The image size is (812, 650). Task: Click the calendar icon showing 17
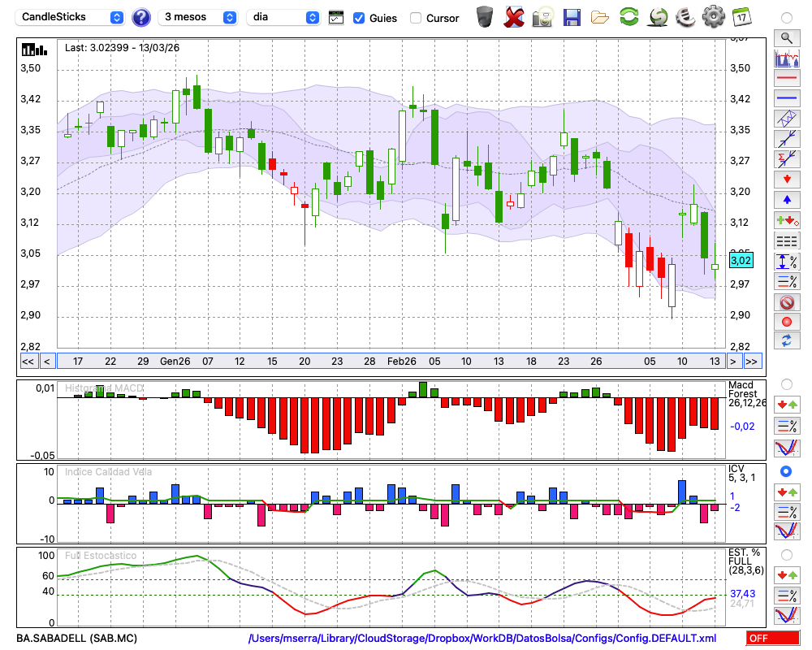741,16
